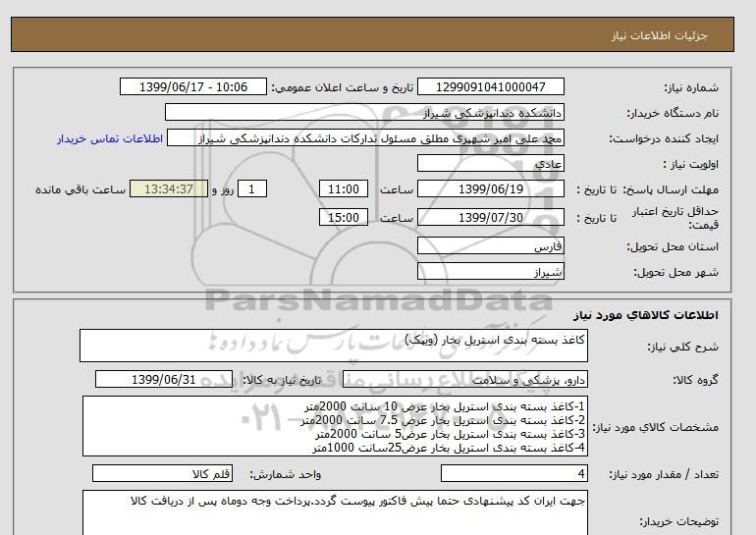The image size is (756, 535).
Task: Click the request creator name field
Action: pos(365,137)
